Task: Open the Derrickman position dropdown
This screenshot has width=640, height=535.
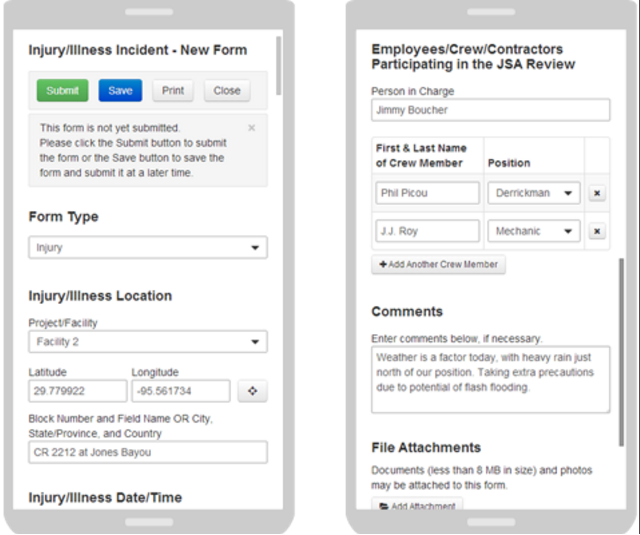Action: tap(533, 193)
